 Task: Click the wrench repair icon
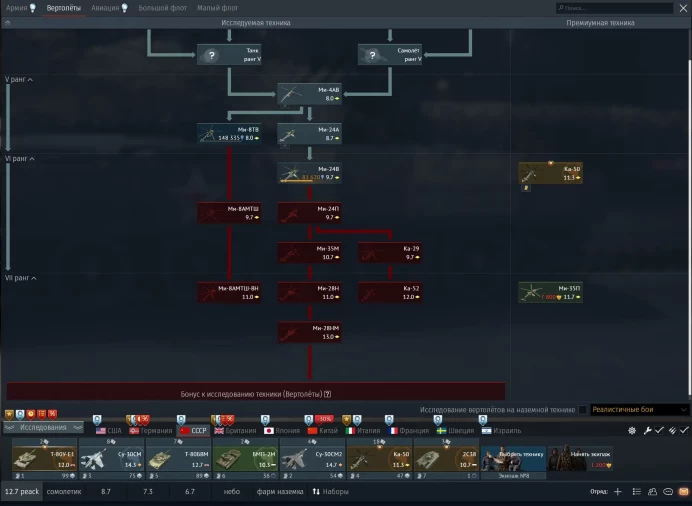click(647, 431)
